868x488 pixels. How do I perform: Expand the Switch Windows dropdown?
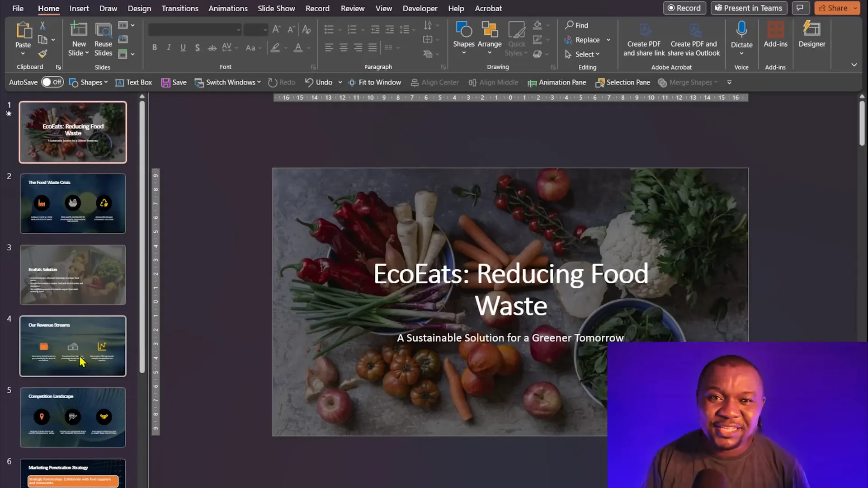pyautogui.click(x=259, y=82)
